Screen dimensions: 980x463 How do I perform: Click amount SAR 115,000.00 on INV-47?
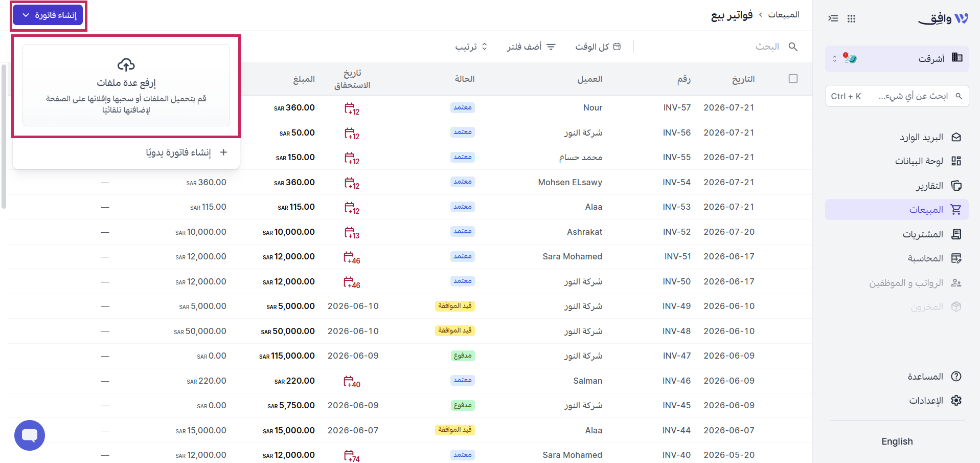pyautogui.click(x=287, y=356)
